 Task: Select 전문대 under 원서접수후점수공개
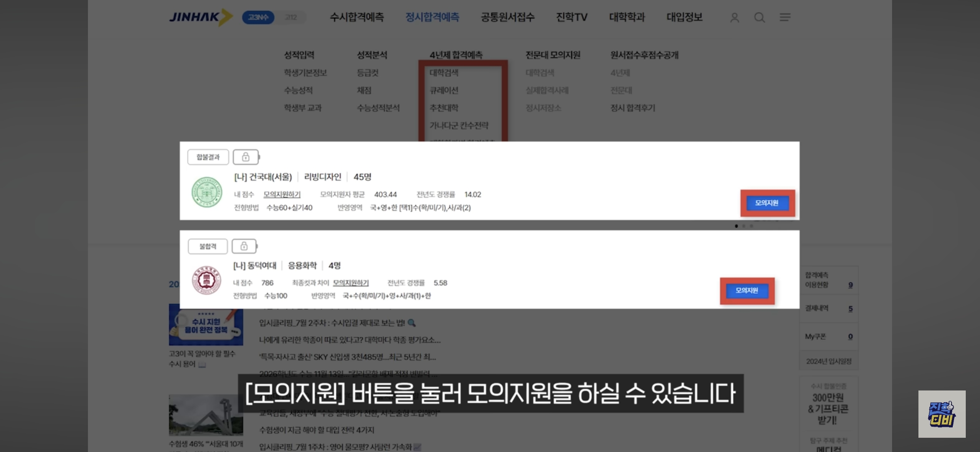point(622,90)
